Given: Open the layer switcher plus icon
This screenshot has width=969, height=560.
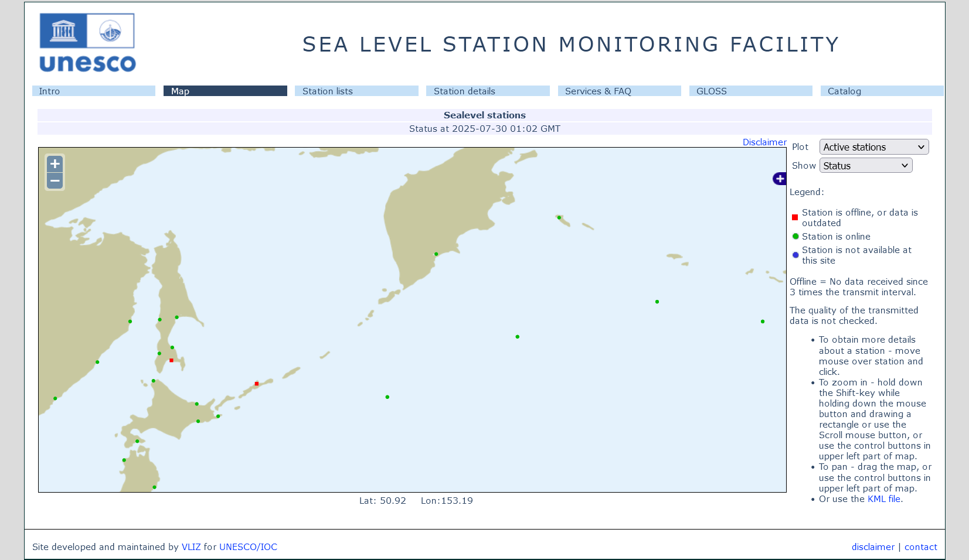Looking at the screenshot, I should 779,179.
